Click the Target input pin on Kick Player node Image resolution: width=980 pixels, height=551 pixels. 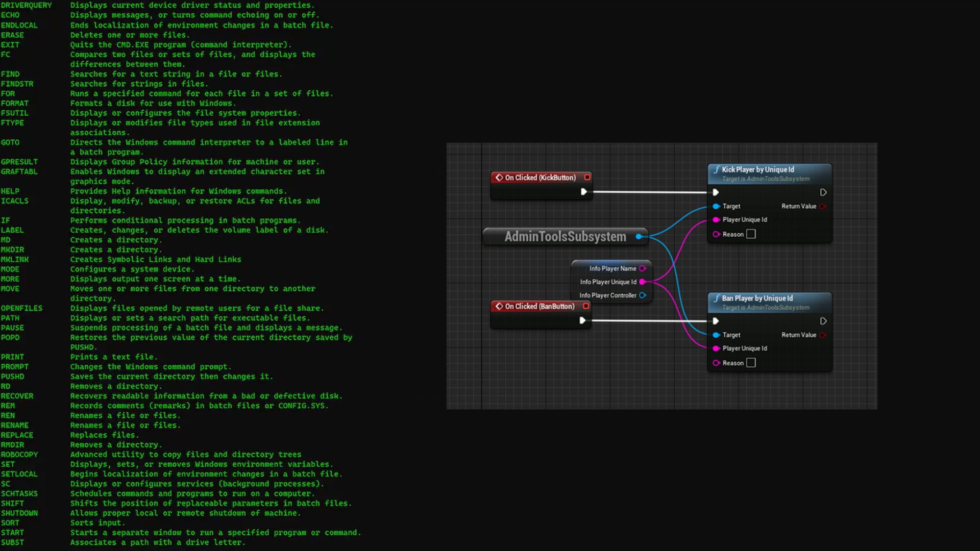[716, 206]
